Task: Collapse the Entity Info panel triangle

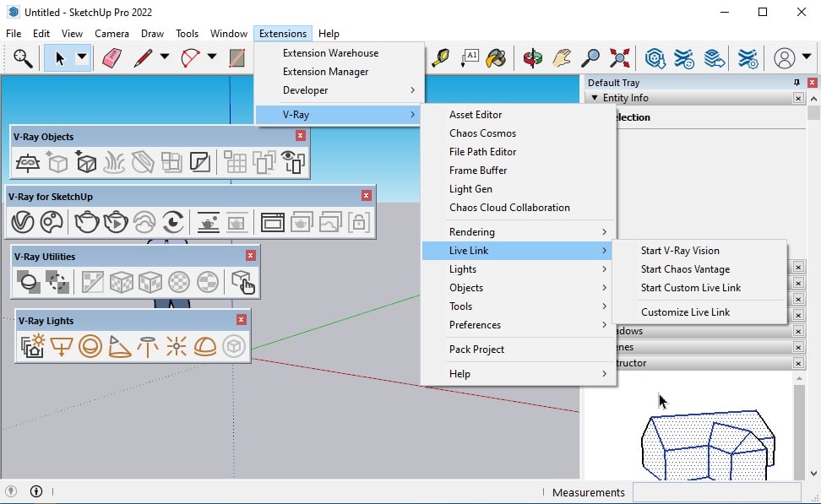Action: click(595, 98)
